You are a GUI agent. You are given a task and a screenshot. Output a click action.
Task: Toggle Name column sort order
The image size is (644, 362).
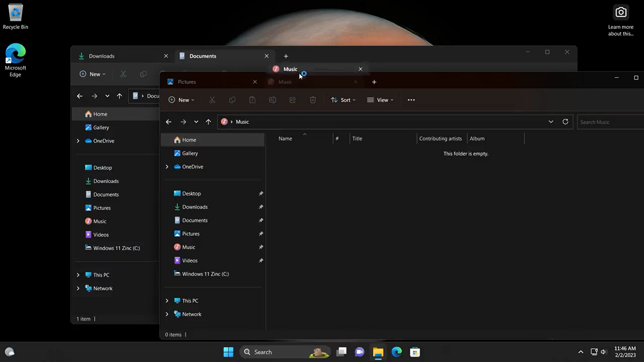285,138
